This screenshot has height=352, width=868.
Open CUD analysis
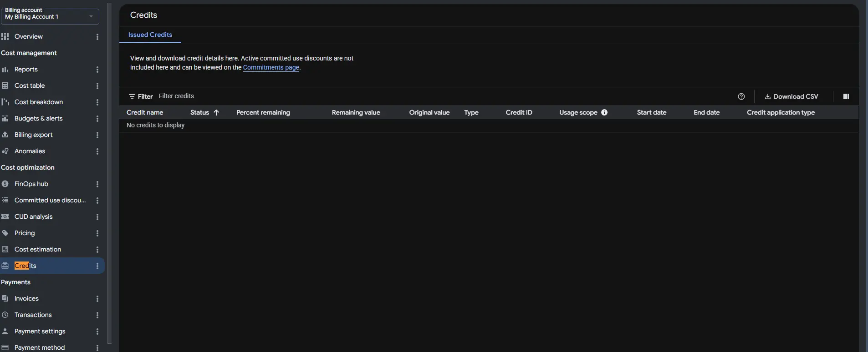tap(34, 216)
